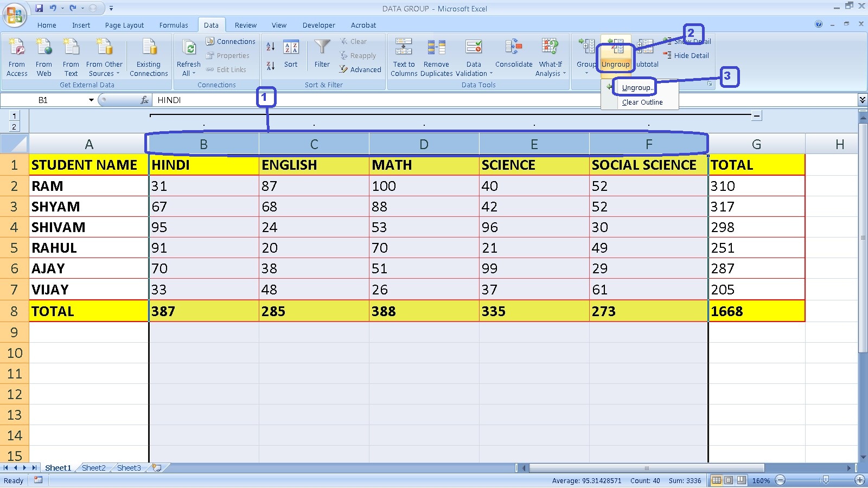Run Remove Duplicates
The height and width of the screenshot is (488, 868).
click(x=436, y=57)
